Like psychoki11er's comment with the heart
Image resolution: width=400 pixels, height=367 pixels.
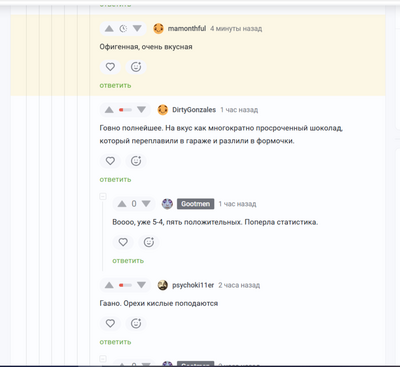pyautogui.click(x=110, y=323)
